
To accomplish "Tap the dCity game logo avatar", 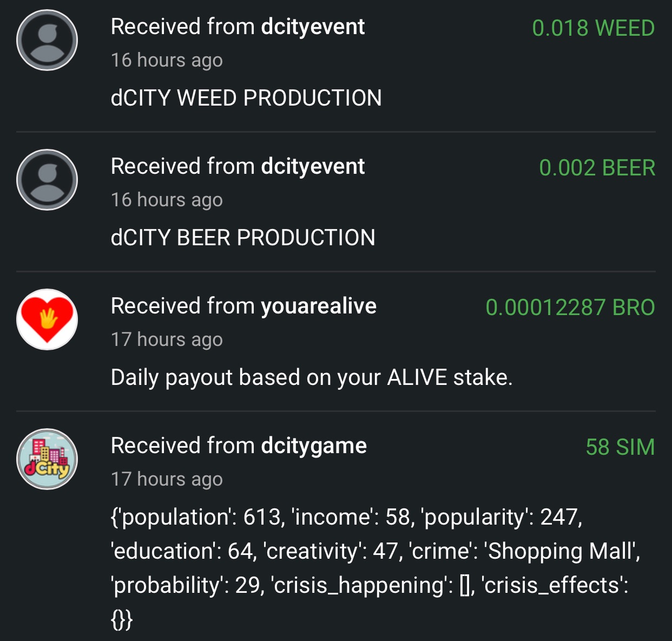I will click(47, 459).
